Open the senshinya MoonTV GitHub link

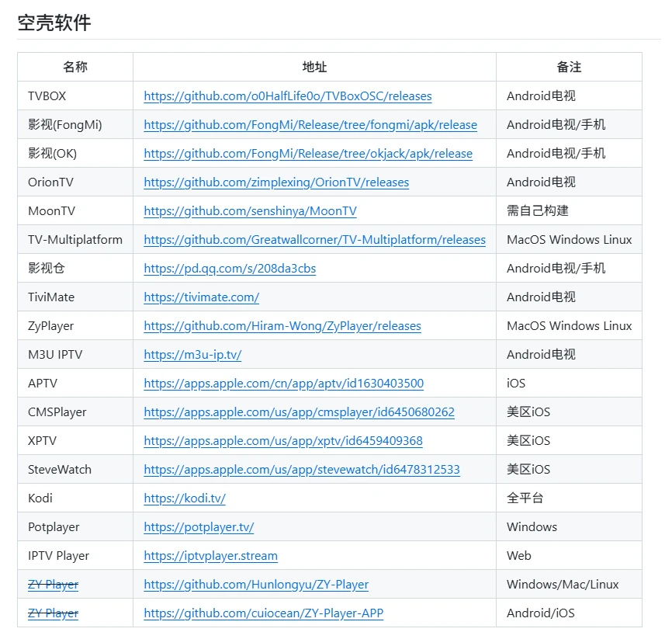point(250,211)
